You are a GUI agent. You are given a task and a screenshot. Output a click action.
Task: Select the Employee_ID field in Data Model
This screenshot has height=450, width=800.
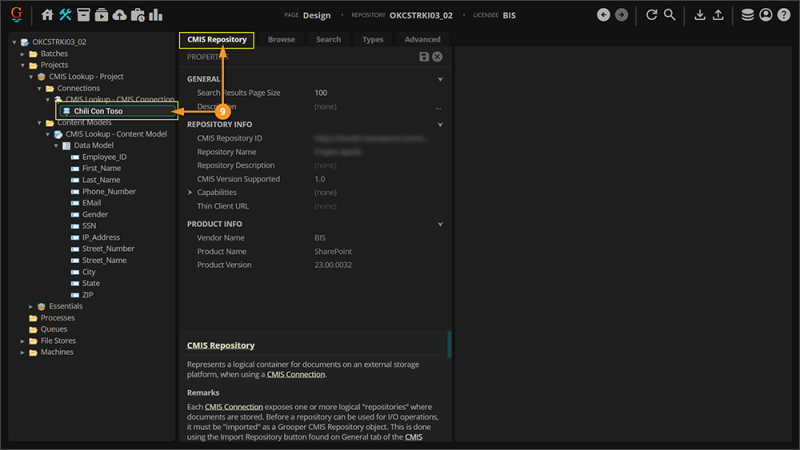[x=104, y=157]
